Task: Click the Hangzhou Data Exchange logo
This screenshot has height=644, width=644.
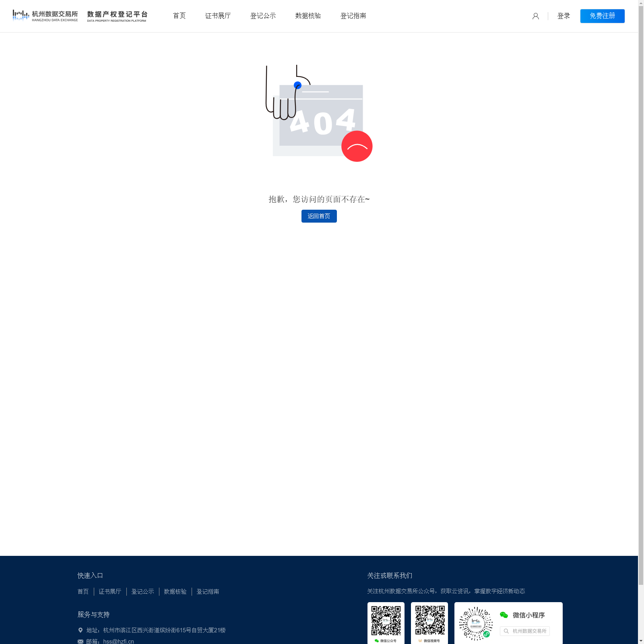Action: [45, 16]
